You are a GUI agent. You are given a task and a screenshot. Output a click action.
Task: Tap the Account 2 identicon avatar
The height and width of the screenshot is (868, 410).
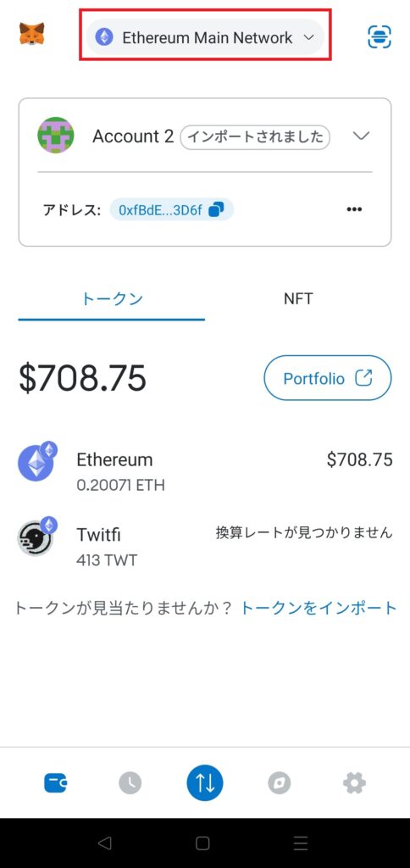coord(56,135)
